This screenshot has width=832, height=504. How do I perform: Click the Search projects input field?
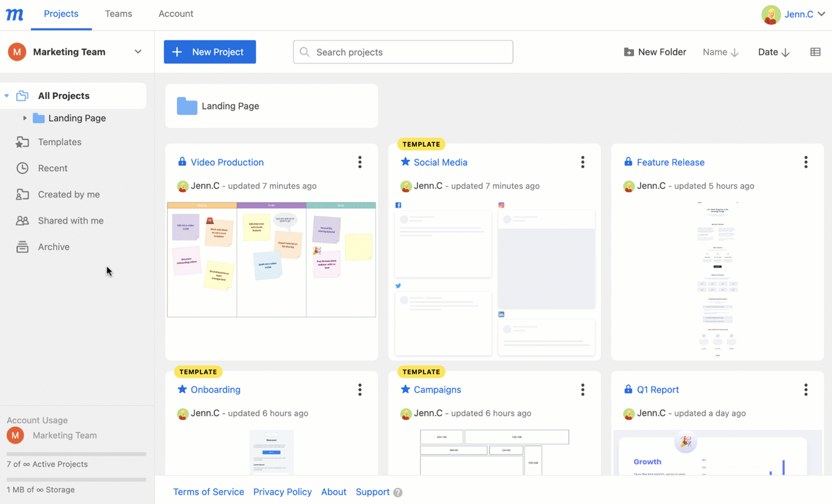click(403, 52)
